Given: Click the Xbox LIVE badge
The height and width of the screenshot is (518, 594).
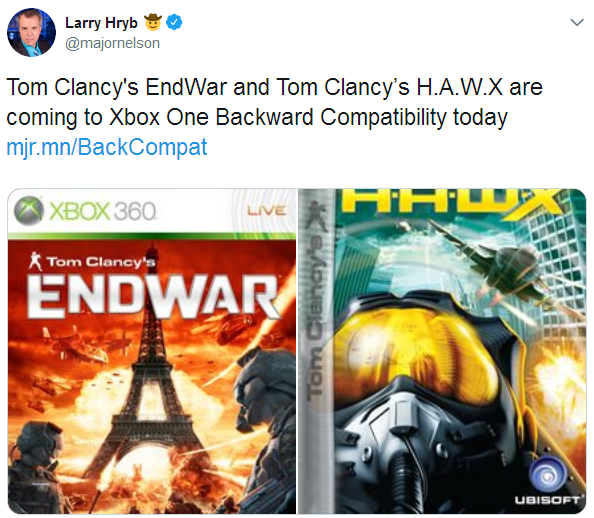Looking at the screenshot, I should [x=266, y=211].
